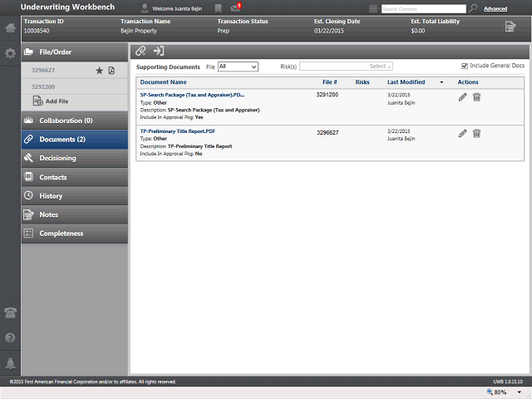The width and height of the screenshot is (532, 399).
Task: Sort by Last Modified column header
Action: tap(406, 82)
